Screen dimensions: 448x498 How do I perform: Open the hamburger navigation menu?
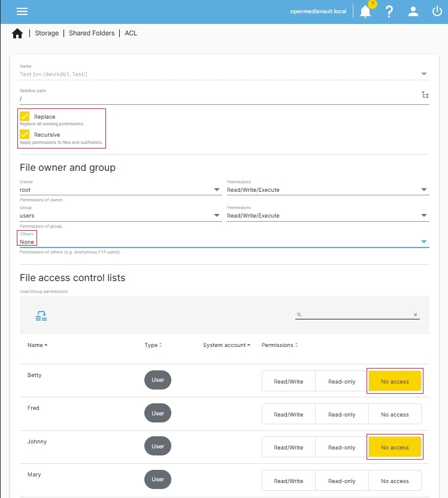(x=22, y=12)
